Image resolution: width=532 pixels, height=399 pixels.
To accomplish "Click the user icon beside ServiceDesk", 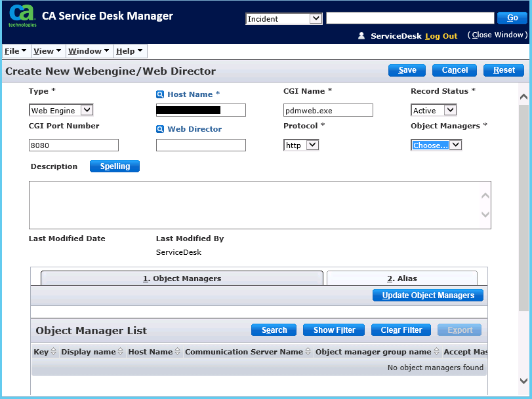I will [x=361, y=36].
